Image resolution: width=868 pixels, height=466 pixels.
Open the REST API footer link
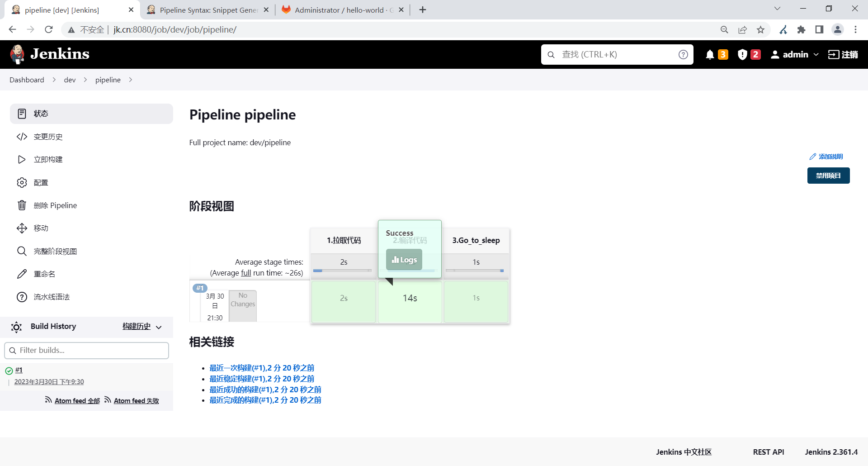[769, 452]
